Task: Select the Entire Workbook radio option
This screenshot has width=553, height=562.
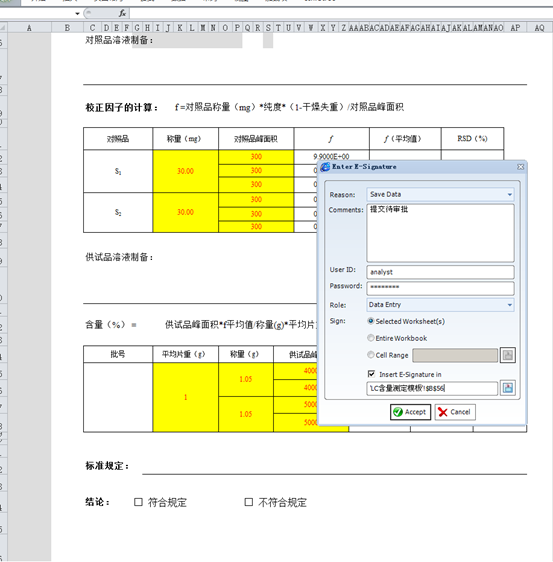Action: click(371, 338)
